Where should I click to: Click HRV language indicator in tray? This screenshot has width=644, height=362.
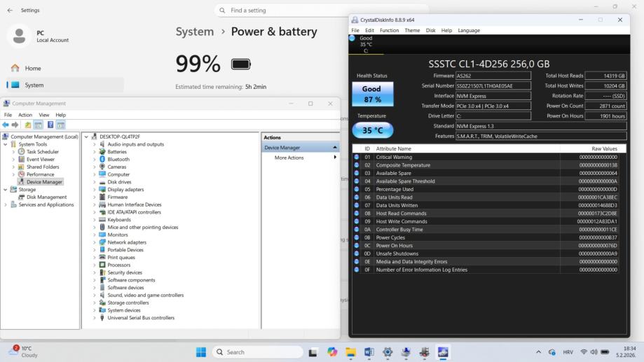[x=568, y=352]
